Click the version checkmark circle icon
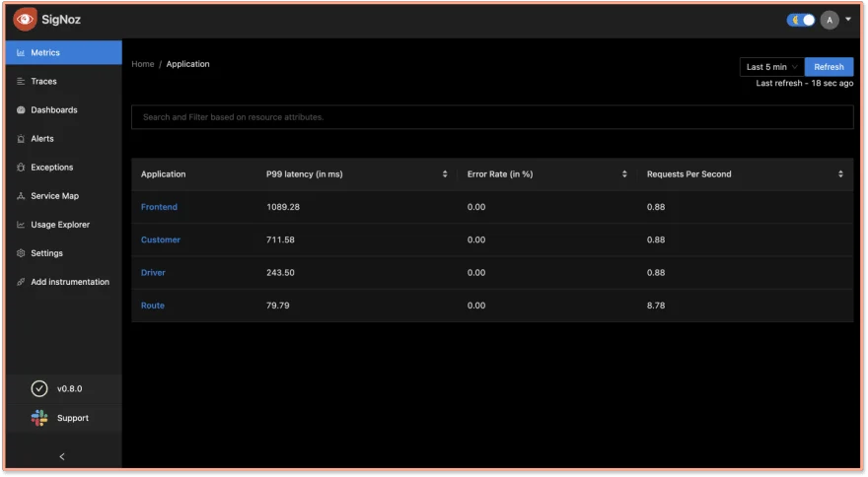868x477 pixels. coord(39,389)
